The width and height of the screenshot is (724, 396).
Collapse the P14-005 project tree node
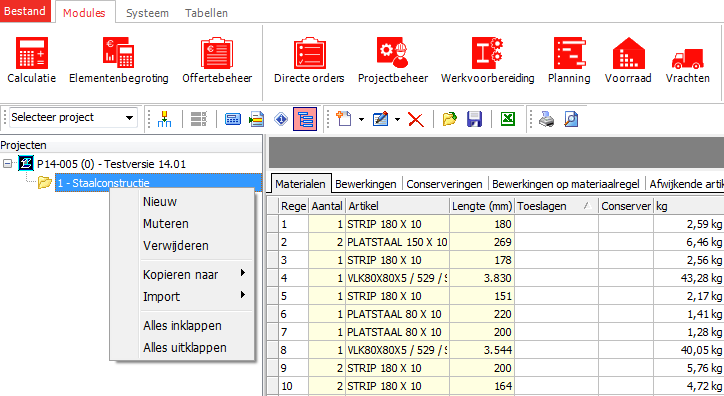click(7, 163)
